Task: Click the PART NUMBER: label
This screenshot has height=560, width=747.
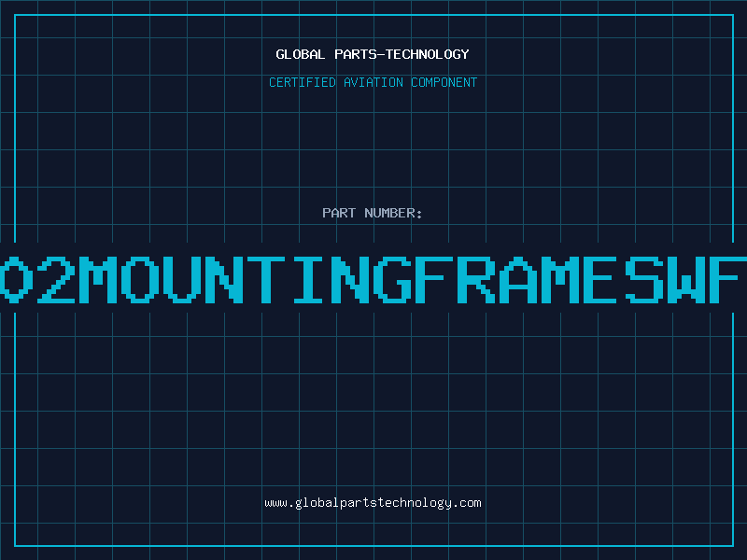Action: tap(373, 213)
